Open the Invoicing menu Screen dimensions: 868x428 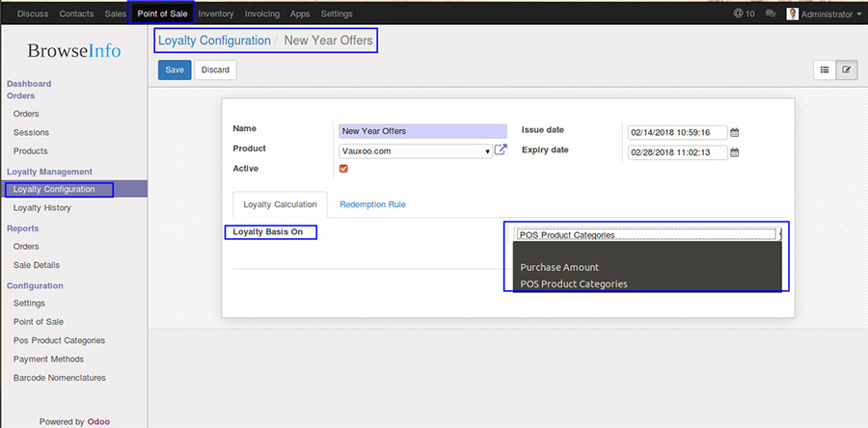261,13
